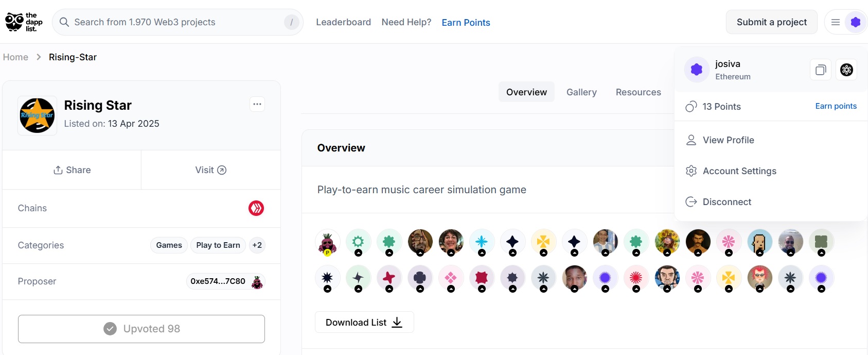Viewport: 868px width, 355px height.
Task: Visit the Rising Star website
Action: click(x=211, y=170)
